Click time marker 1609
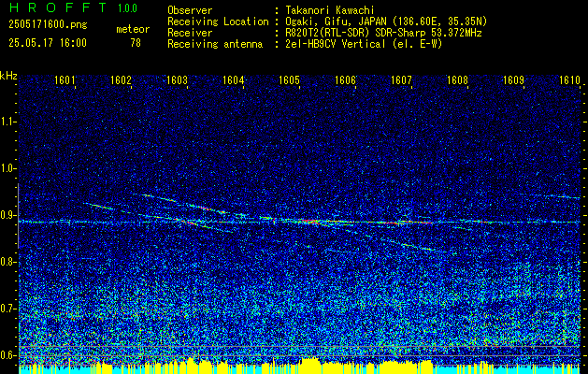The width and height of the screenshot is (588, 374). [x=513, y=79]
